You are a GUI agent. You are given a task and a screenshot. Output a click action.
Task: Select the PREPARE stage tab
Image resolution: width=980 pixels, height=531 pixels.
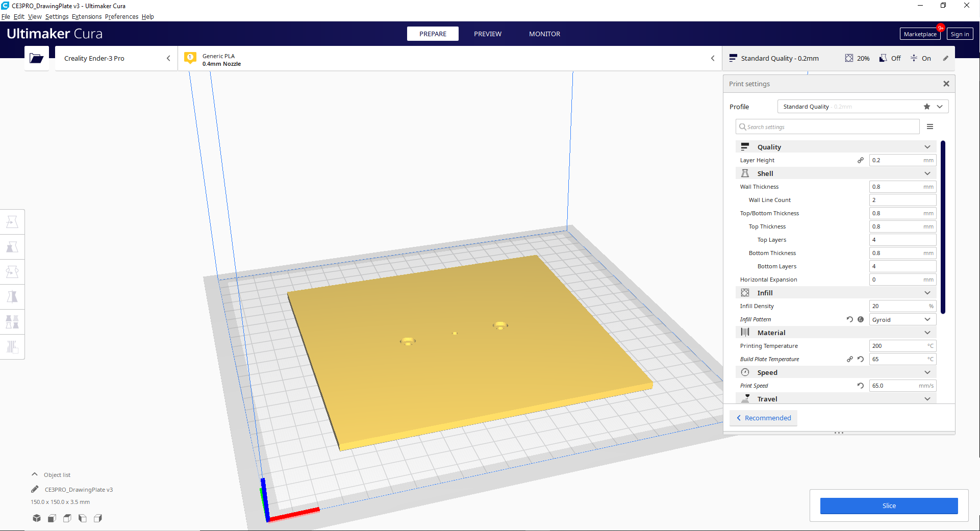tap(433, 34)
